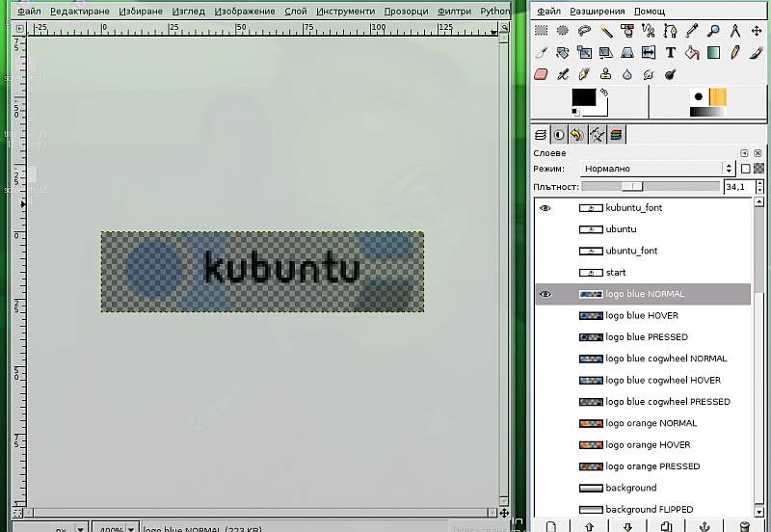This screenshot has width=771, height=532.
Task: Open image menu triangle at ruler corner
Action: click(19, 29)
